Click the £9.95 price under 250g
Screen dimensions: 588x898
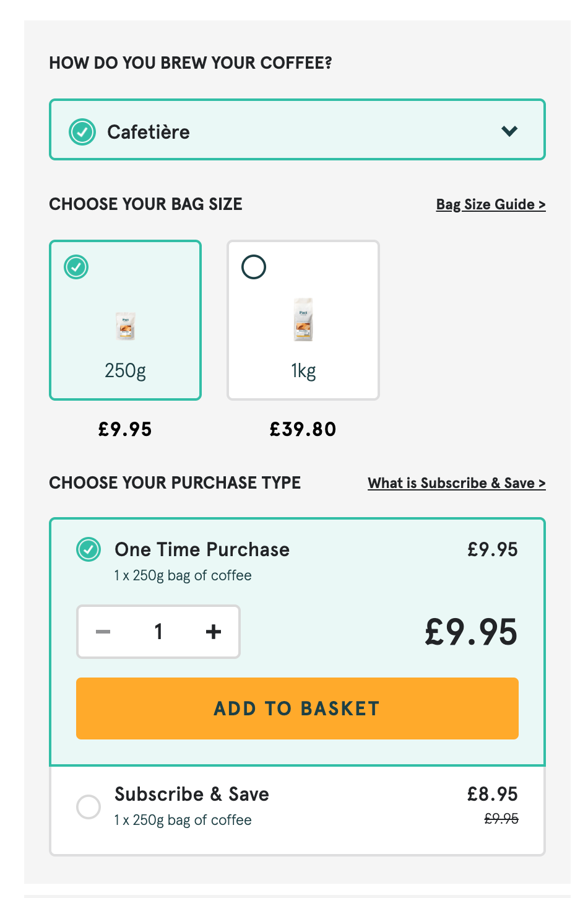coord(125,429)
